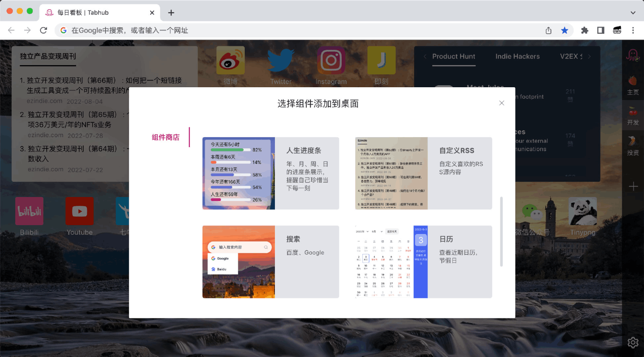This screenshot has width=644, height=357.
Task: Switch to the V2EX tab
Action: click(571, 56)
